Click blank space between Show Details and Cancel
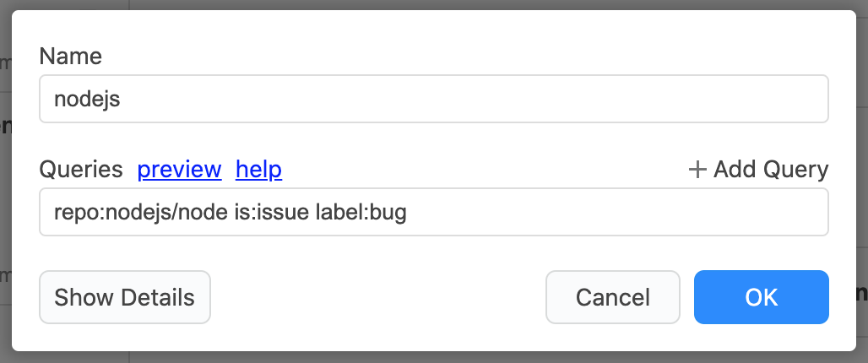This screenshot has width=868, height=363. pos(377,297)
